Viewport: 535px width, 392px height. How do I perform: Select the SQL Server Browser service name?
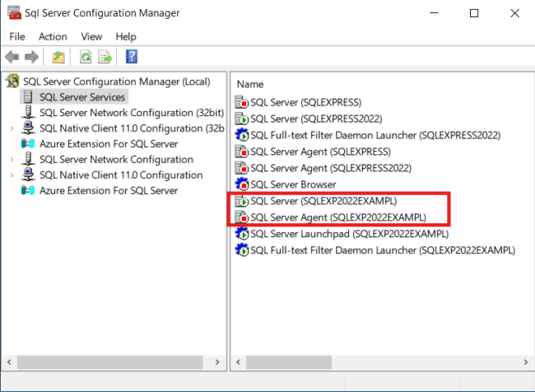293,184
